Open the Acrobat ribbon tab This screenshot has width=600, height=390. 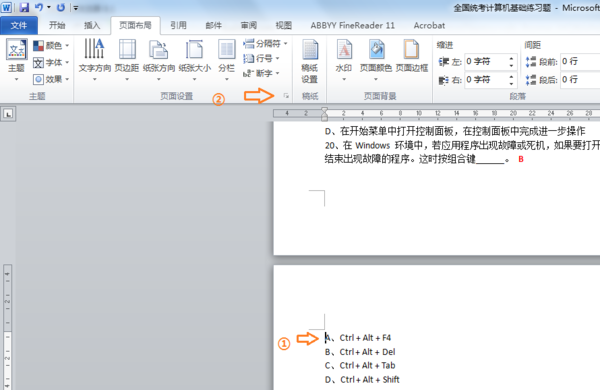(x=429, y=26)
